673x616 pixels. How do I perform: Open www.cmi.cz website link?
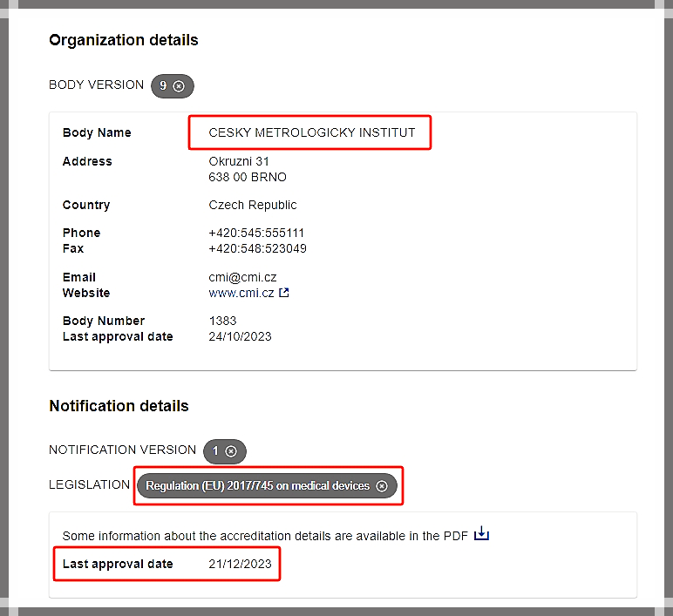click(x=241, y=293)
